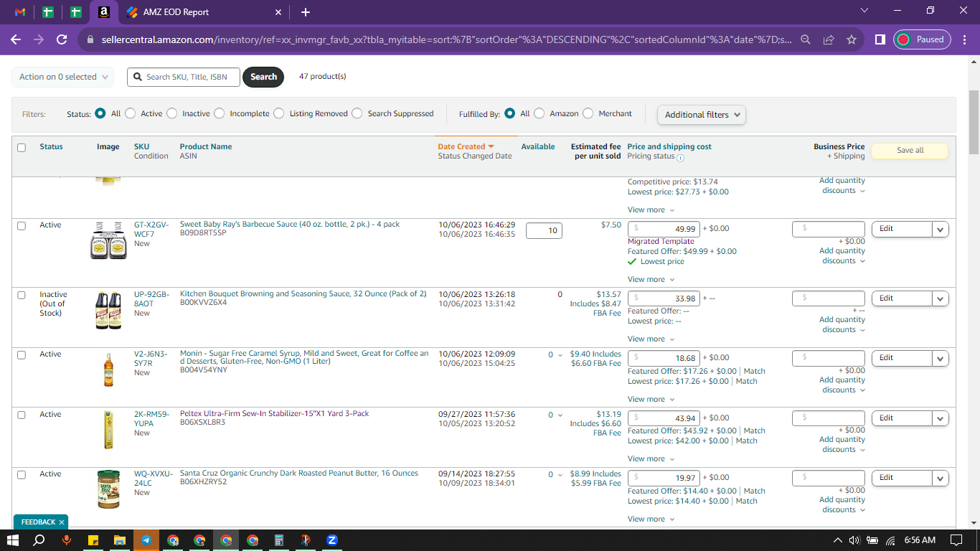Open Edit dropdown arrow for Kitchen Bouquet
Viewport: 980px width, 551px height.
(941, 299)
